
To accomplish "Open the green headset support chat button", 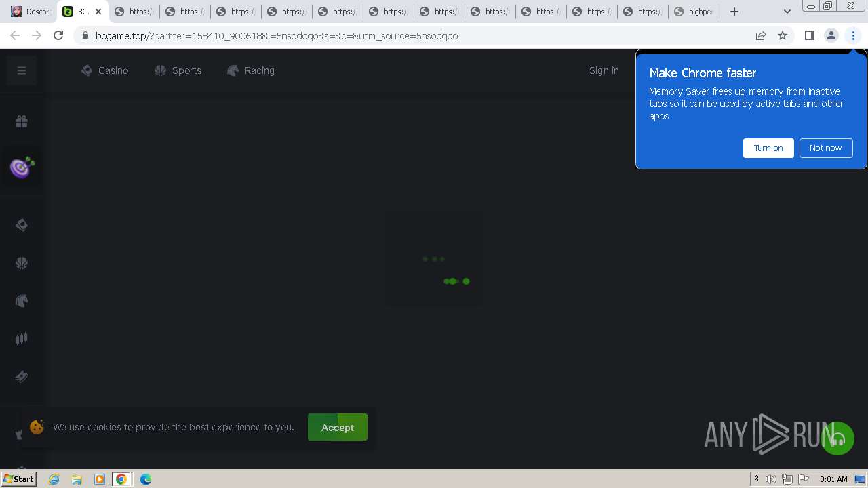I will [837, 439].
